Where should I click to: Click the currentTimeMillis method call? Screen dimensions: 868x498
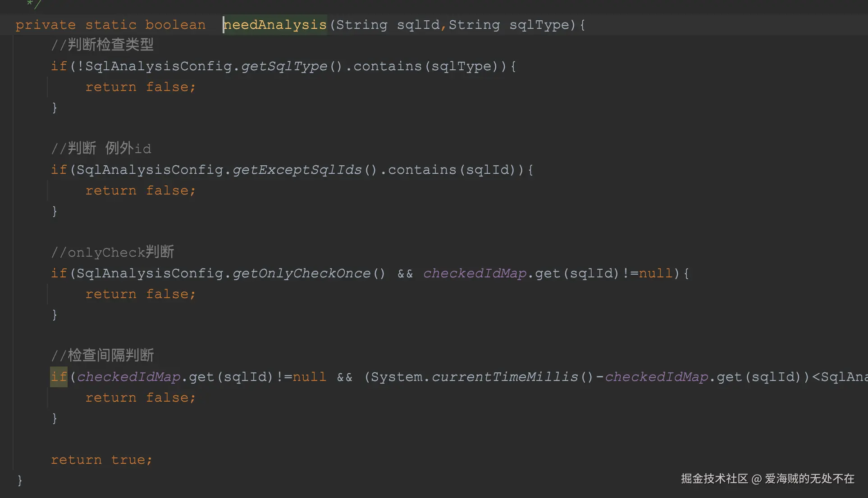point(505,377)
